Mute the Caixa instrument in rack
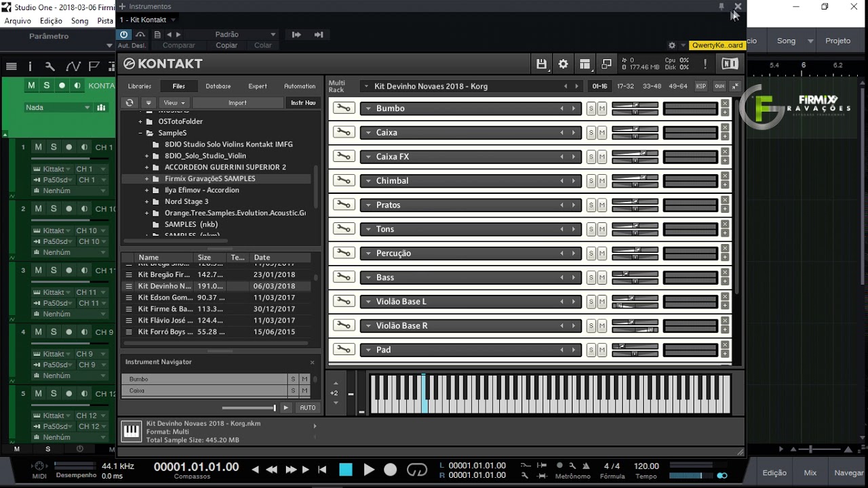The height and width of the screenshot is (488, 868). click(x=602, y=133)
